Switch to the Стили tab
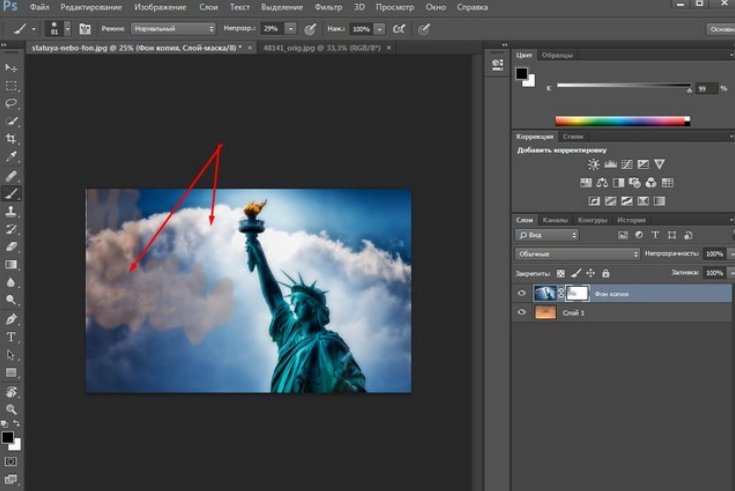735x491 pixels. [573, 136]
